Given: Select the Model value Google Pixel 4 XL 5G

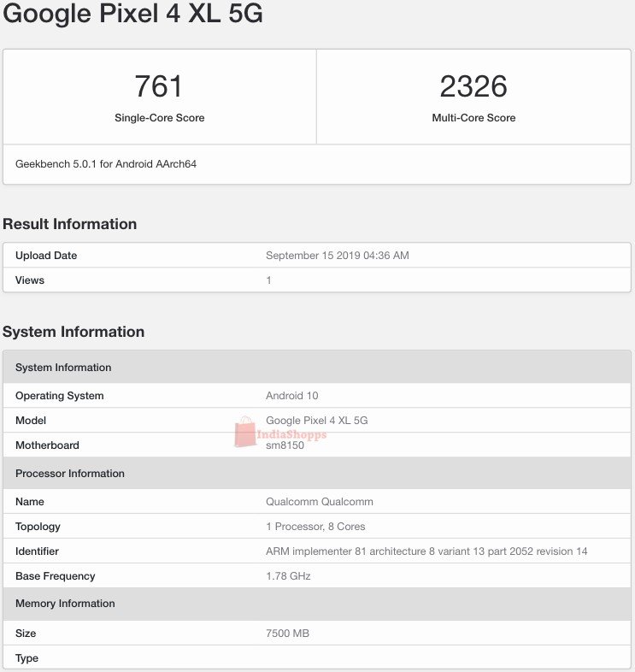Looking at the screenshot, I should click(x=316, y=421).
